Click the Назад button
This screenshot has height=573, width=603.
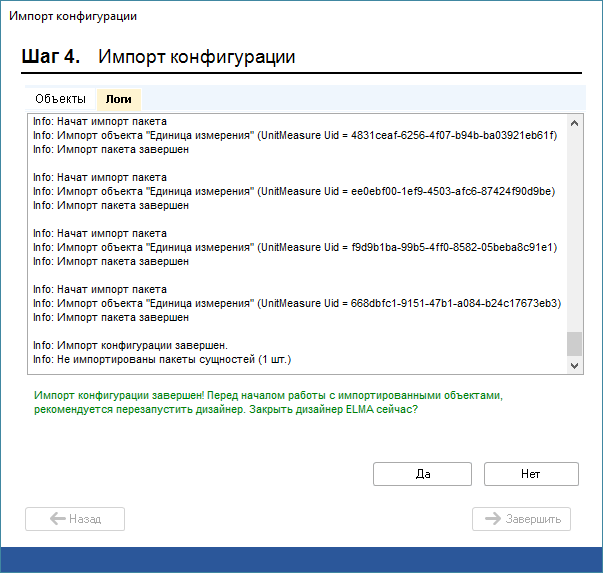75,519
